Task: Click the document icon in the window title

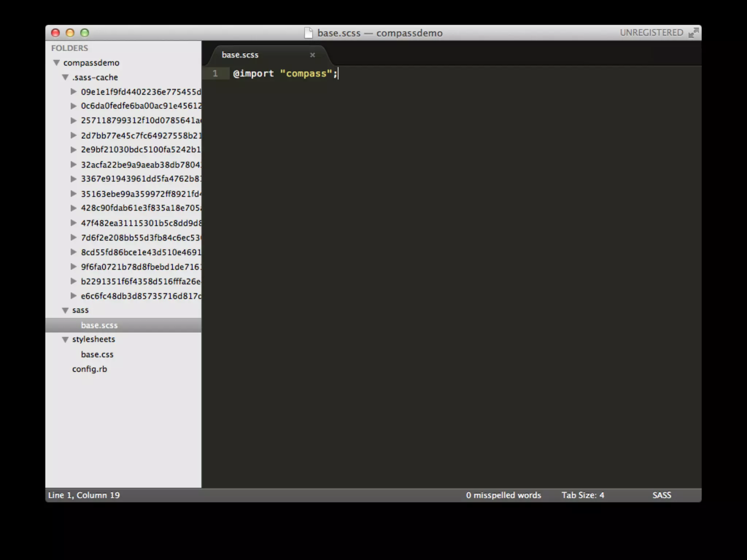Action: 309,33
